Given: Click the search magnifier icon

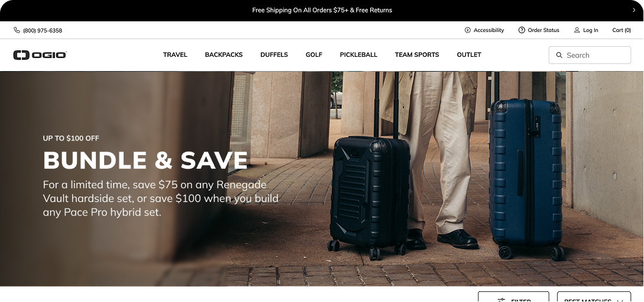Looking at the screenshot, I should [559, 55].
